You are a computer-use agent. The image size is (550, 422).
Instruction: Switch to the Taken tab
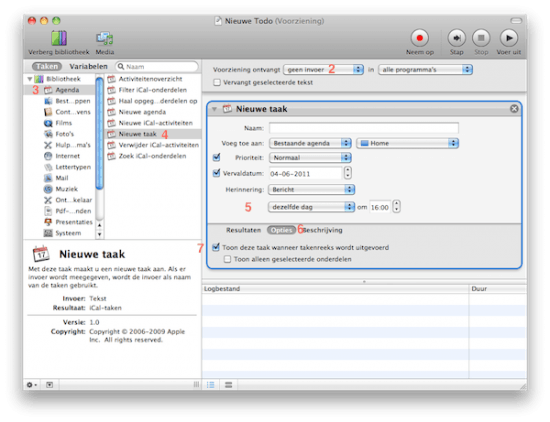coord(47,66)
